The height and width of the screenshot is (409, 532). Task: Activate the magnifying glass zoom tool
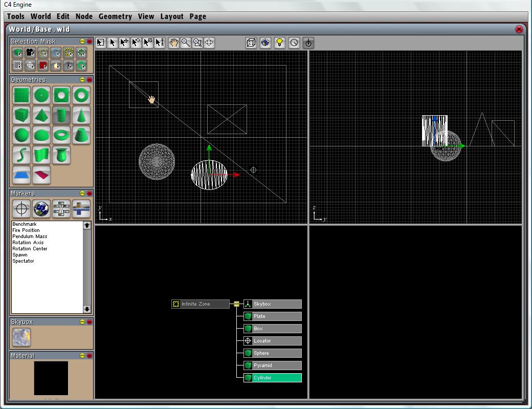click(186, 43)
